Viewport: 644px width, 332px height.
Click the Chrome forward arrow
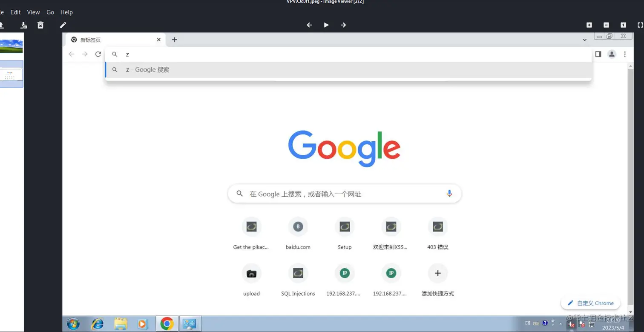[x=85, y=54]
